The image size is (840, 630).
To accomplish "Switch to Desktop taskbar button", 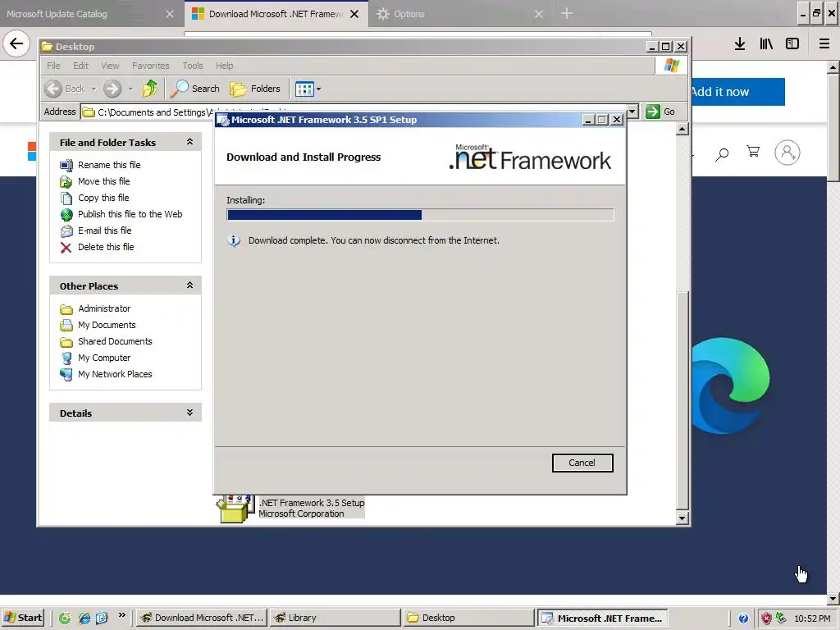I will tap(468, 618).
